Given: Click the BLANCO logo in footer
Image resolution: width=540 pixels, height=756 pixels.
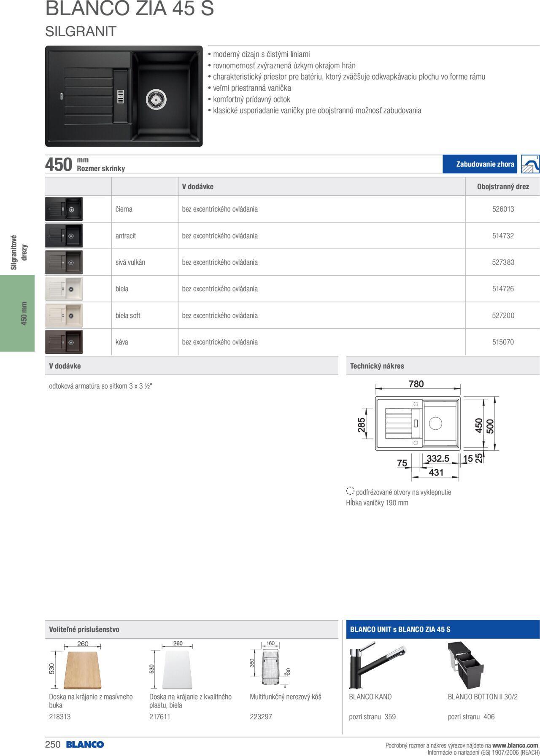Looking at the screenshot, I should 85,744.
